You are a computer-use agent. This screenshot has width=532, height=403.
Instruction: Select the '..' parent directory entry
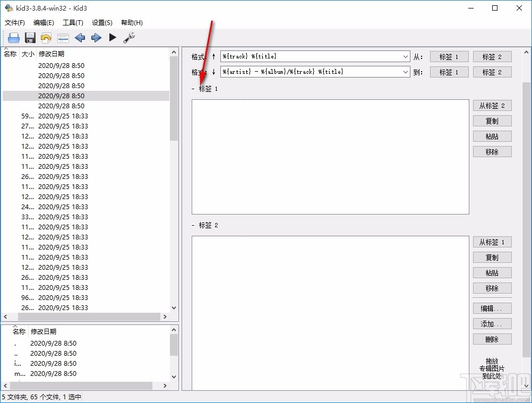tap(86, 354)
